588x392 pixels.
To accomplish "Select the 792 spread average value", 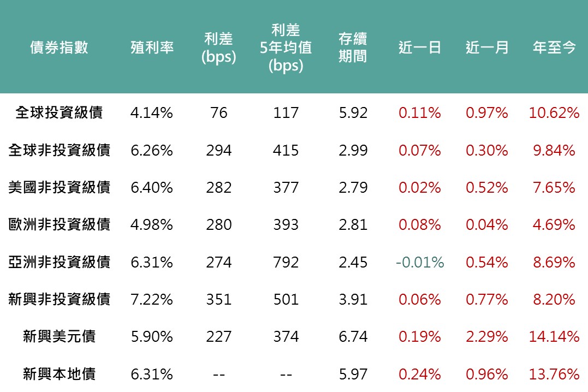I will [286, 262].
